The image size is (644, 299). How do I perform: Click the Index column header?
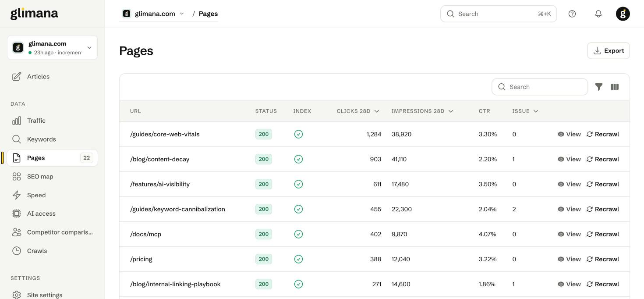302,111
